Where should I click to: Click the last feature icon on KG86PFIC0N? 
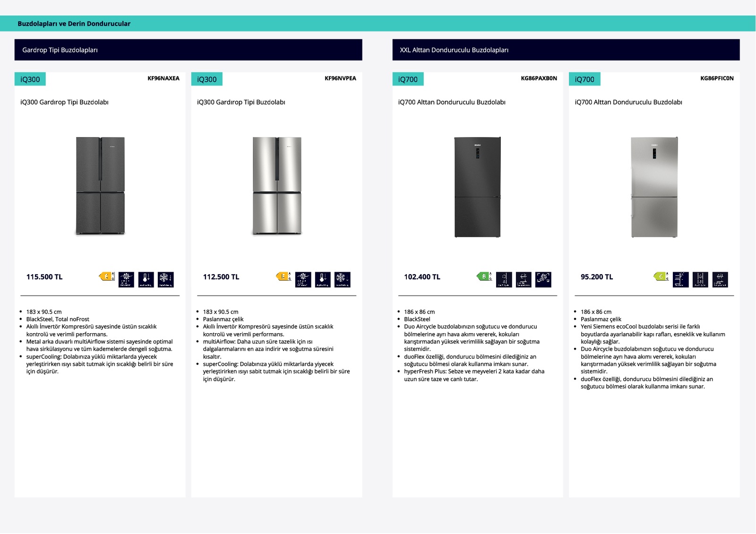click(x=720, y=279)
